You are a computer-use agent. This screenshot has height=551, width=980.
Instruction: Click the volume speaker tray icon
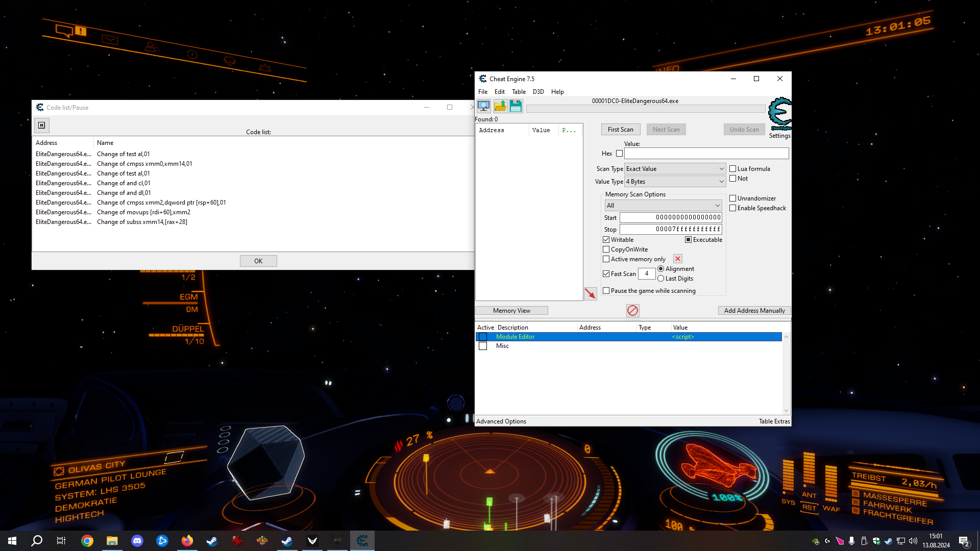tap(913, 541)
